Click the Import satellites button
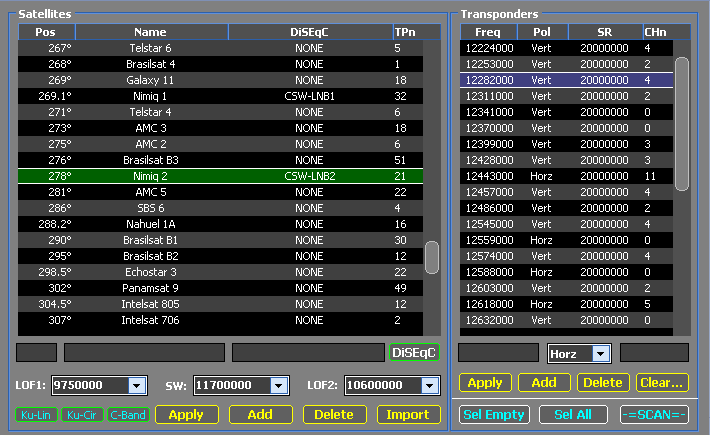This screenshot has width=710, height=436. point(408,415)
